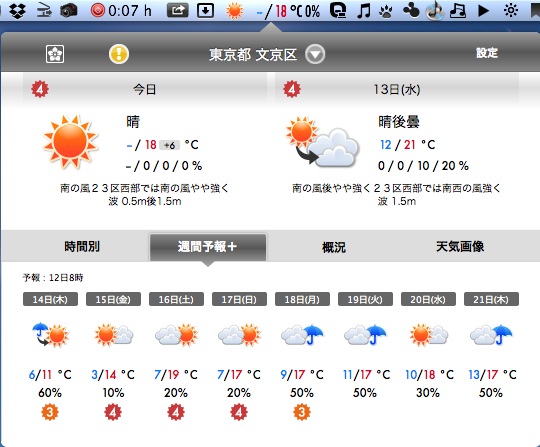Viewport: 540px width, 447px height.
Task: Click the download arrow menu bar icon
Action: click(x=205, y=11)
